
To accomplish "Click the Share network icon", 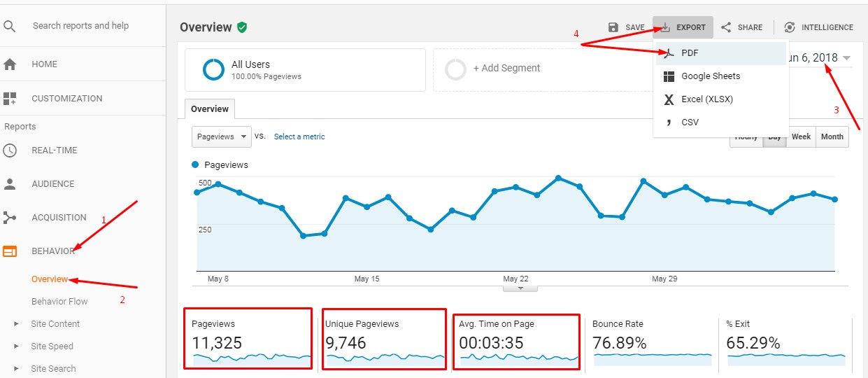I will click(726, 27).
